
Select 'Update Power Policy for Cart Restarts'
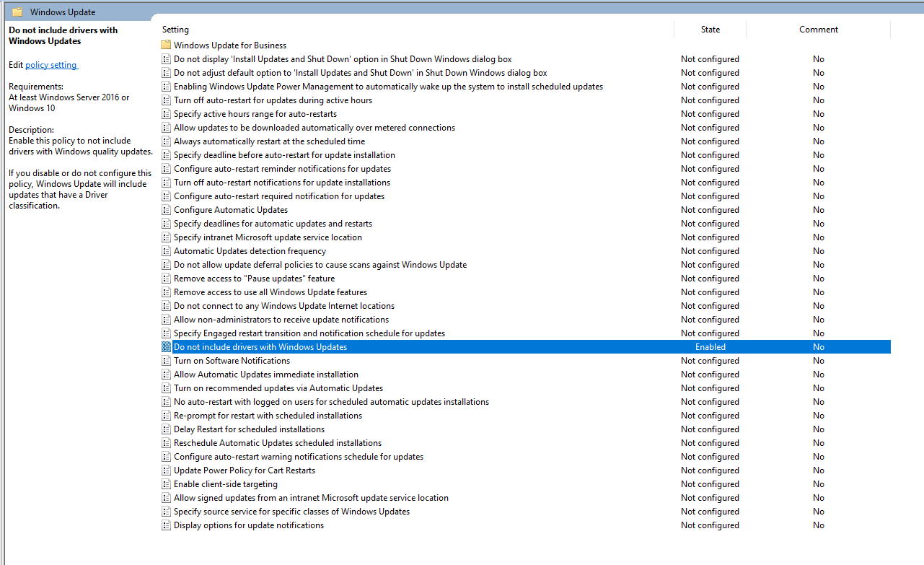pyautogui.click(x=245, y=470)
